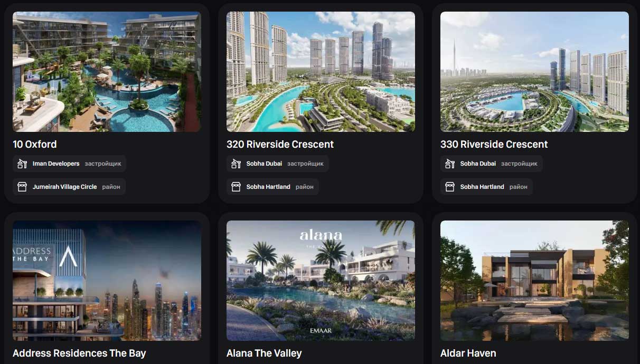Click the district icon in 330 Riverside Crescent card
The width and height of the screenshot is (640, 364).
[450, 187]
